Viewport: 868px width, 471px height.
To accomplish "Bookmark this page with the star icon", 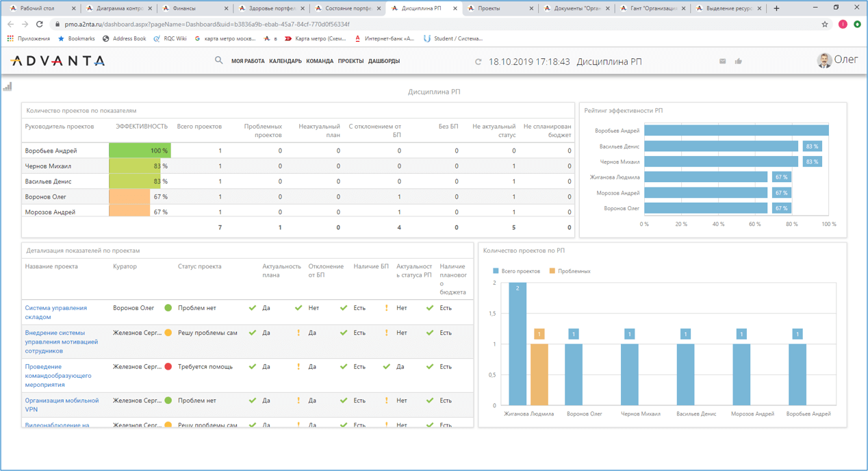I will click(825, 24).
